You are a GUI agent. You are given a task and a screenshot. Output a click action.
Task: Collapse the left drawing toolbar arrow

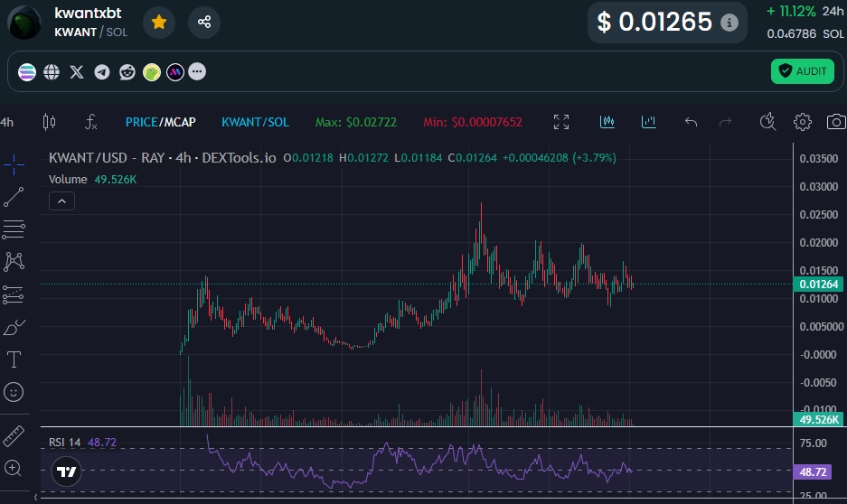[x=35, y=498]
